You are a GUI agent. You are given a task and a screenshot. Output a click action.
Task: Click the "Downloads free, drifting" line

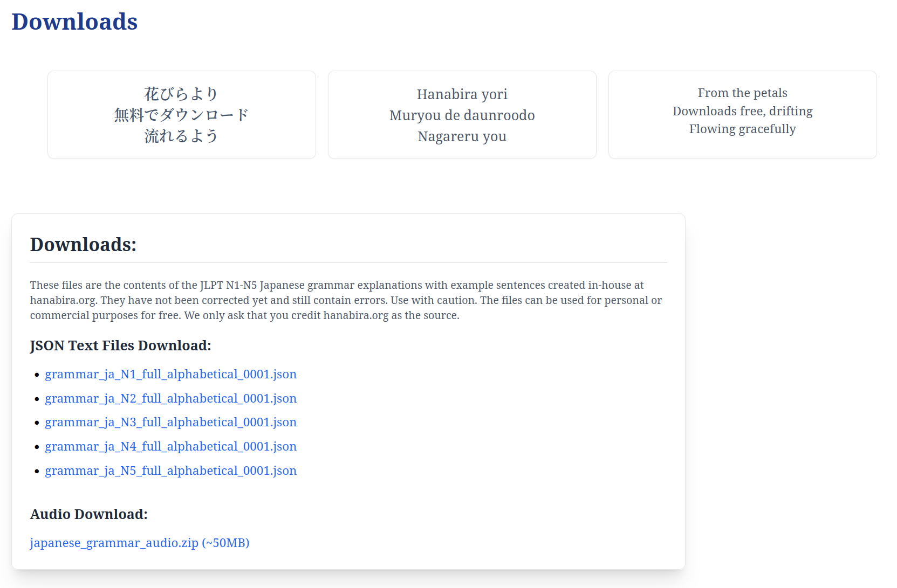742,111
